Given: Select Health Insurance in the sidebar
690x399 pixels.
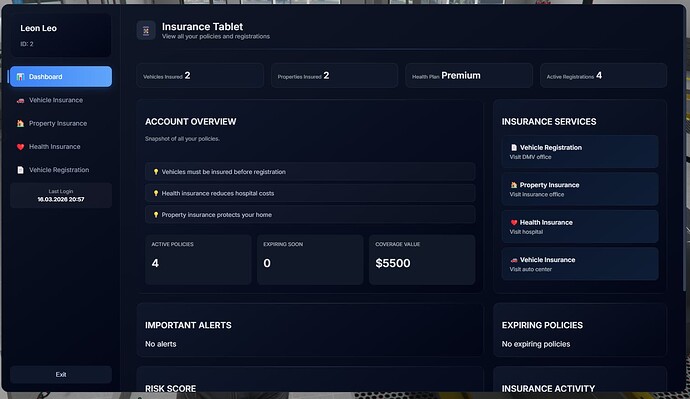Looking at the screenshot, I should click(61, 147).
